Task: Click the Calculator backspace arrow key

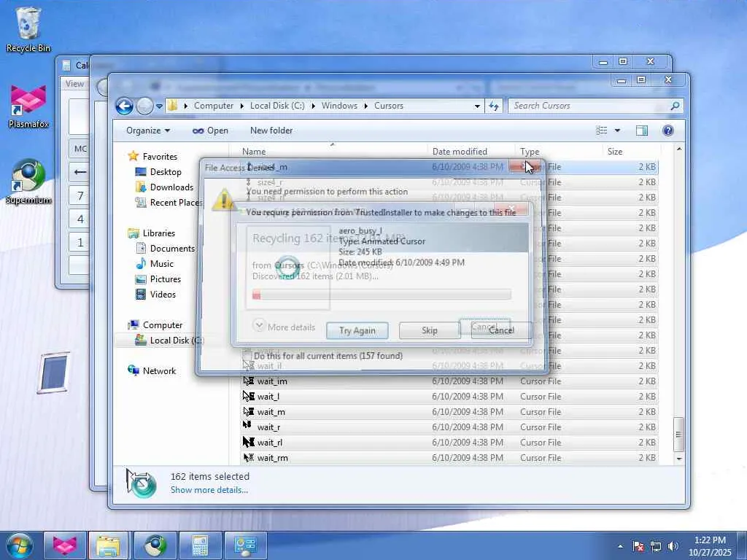Action: pos(80,172)
